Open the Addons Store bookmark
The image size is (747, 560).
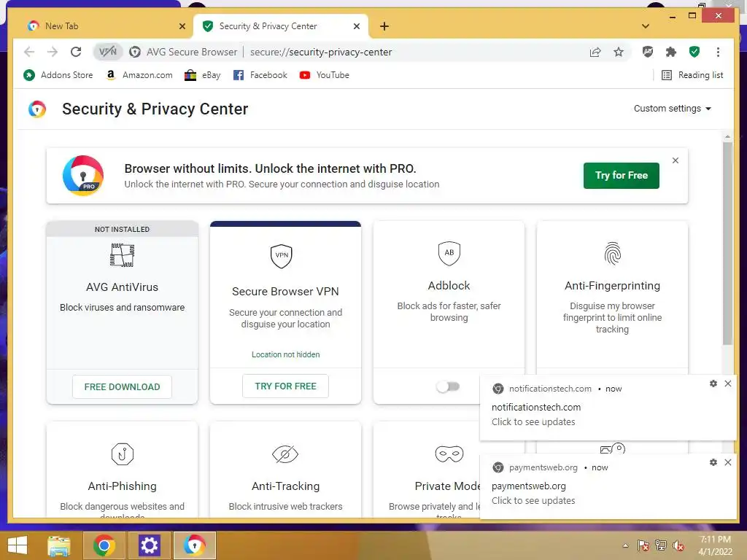[x=58, y=75]
